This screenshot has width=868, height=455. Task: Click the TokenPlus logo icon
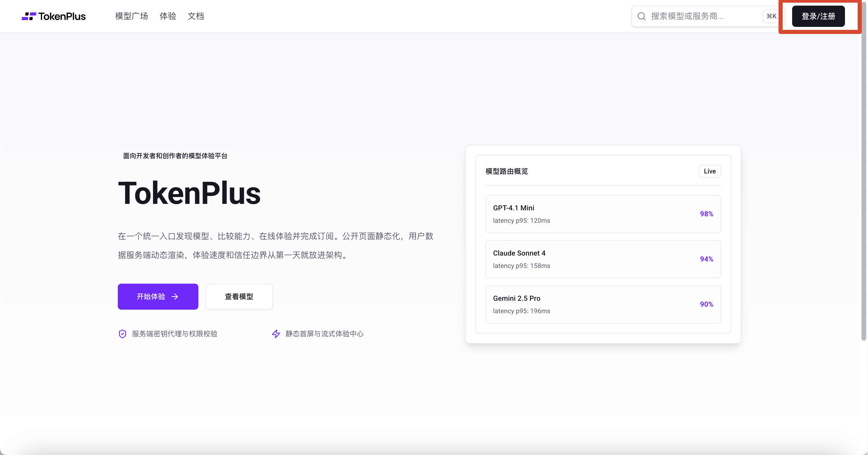coord(29,16)
